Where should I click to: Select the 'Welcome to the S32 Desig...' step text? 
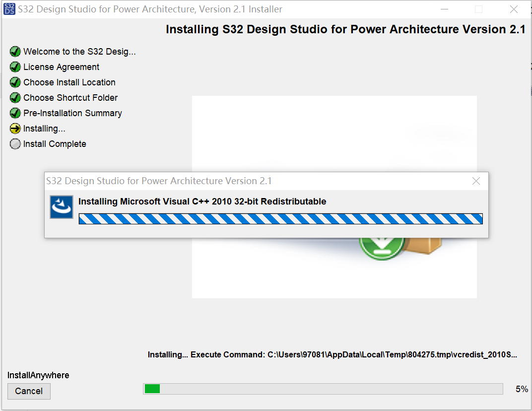pos(79,52)
